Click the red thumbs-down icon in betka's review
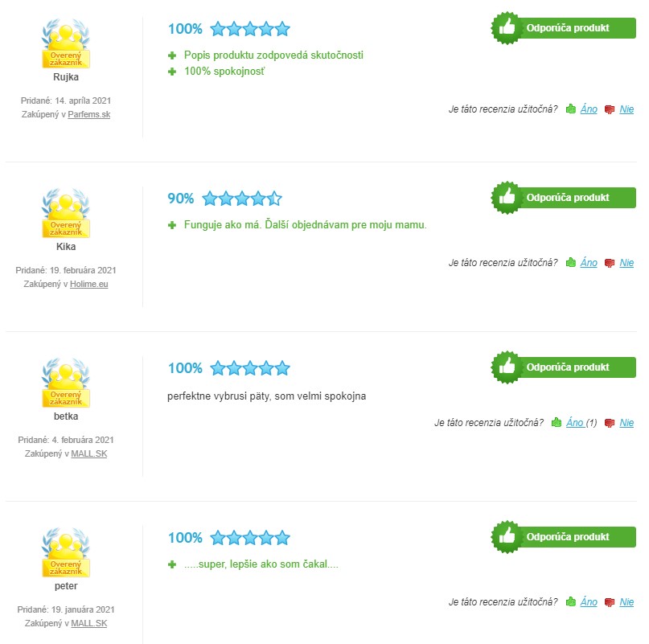This screenshot has height=644, width=649. tap(610, 423)
